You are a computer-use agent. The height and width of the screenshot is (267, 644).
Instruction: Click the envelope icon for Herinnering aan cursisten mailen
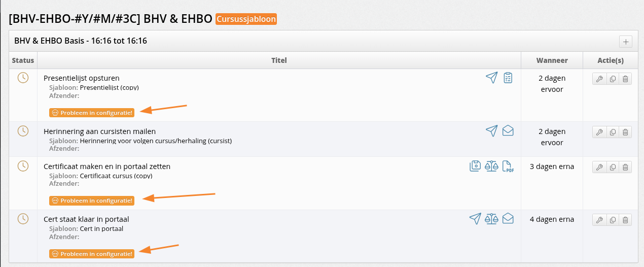tap(508, 131)
